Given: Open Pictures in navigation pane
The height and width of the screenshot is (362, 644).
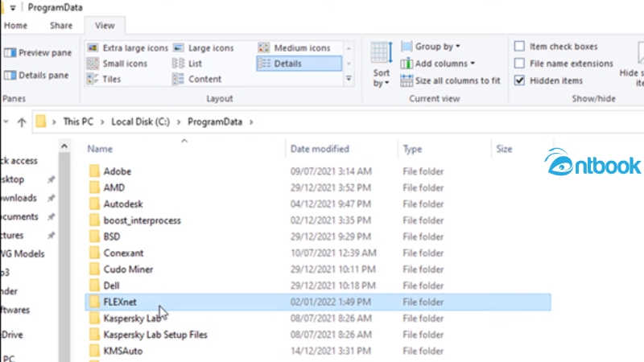Looking at the screenshot, I should 12,236.
